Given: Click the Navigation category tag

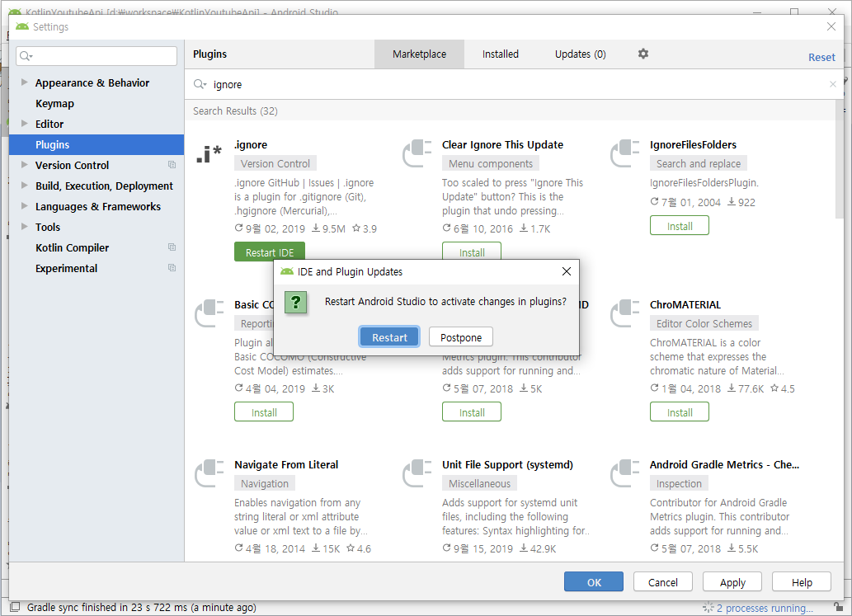Looking at the screenshot, I should click(265, 483).
